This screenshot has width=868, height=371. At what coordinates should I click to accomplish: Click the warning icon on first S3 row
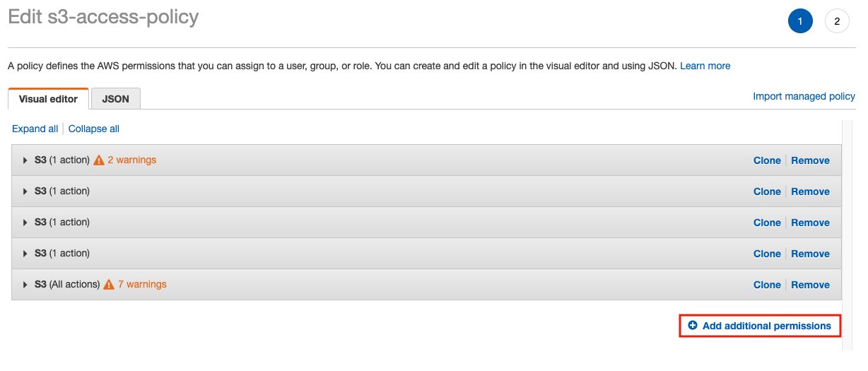pyautogui.click(x=99, y=160)
